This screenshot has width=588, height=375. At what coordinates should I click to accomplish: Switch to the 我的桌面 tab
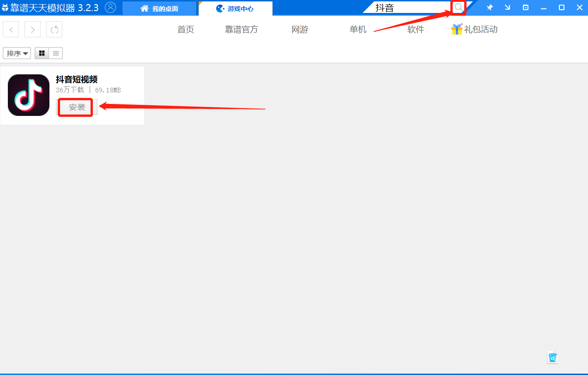click(x=159, y=8)
